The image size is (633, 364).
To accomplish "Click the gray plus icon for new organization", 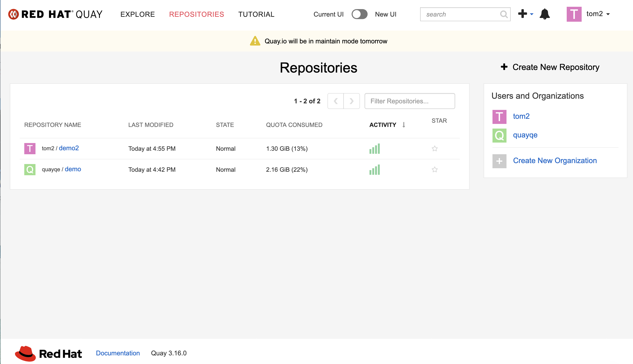I will [x=499, y=161].
